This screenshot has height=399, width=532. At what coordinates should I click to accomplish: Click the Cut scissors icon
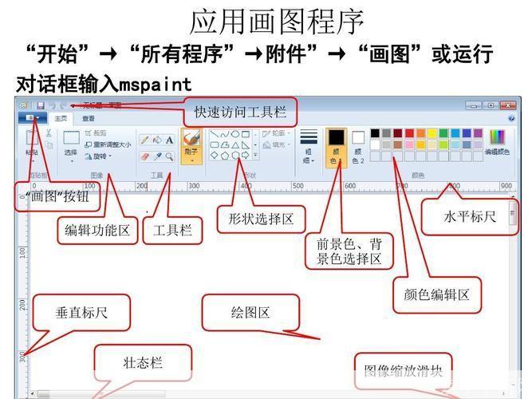[49, 133]
